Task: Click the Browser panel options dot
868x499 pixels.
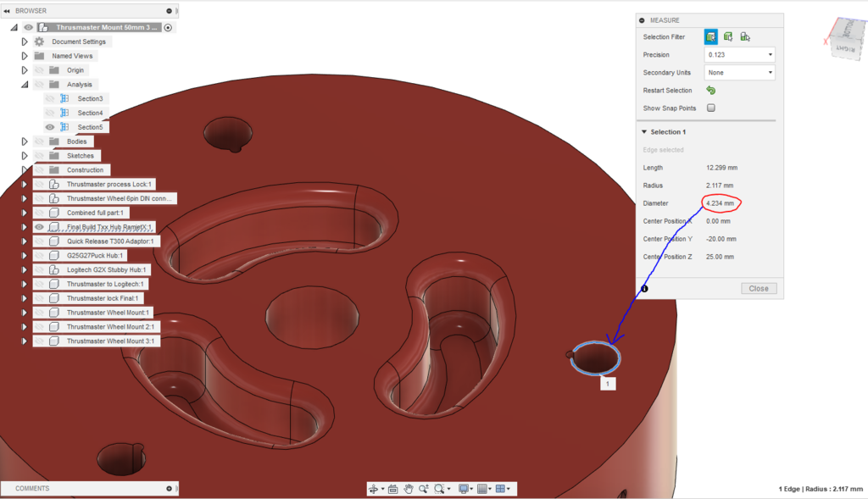Action: click(x=169, y=10)
